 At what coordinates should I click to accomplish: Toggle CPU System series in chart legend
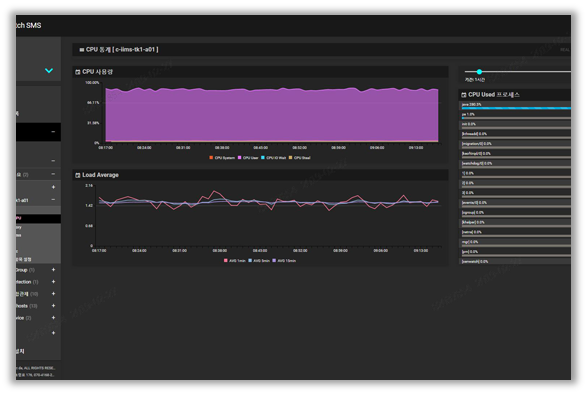[x=222, y=158]
